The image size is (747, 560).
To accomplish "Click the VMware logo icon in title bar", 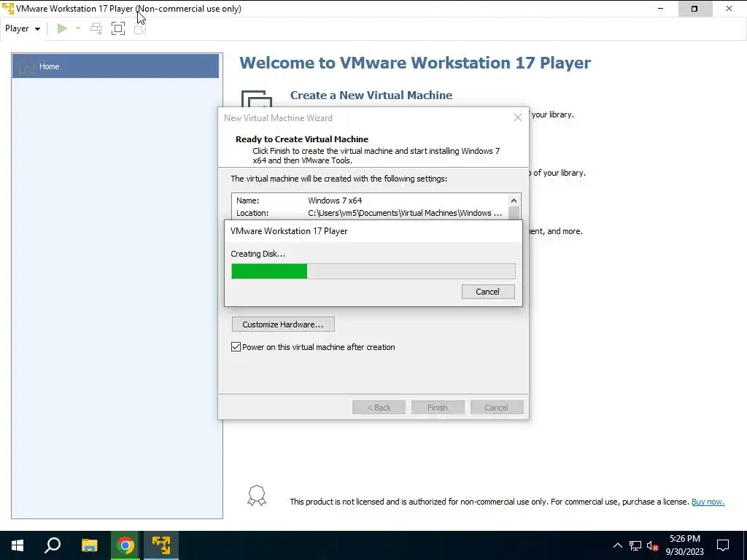I will [8, 9].
